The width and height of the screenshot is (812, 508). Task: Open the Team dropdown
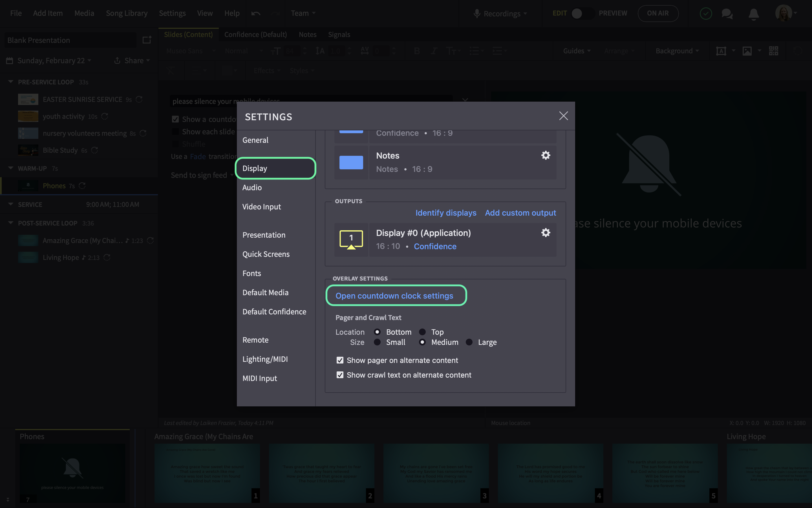(x=303, y=13)
